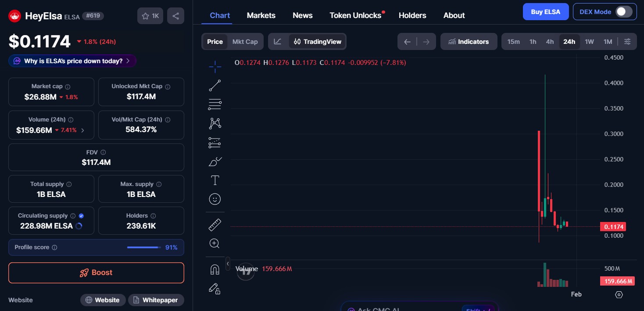Viewport: 644px width, 311px height.
Task: Switch chart view to Mkt Cap
Action: point(245,41)
